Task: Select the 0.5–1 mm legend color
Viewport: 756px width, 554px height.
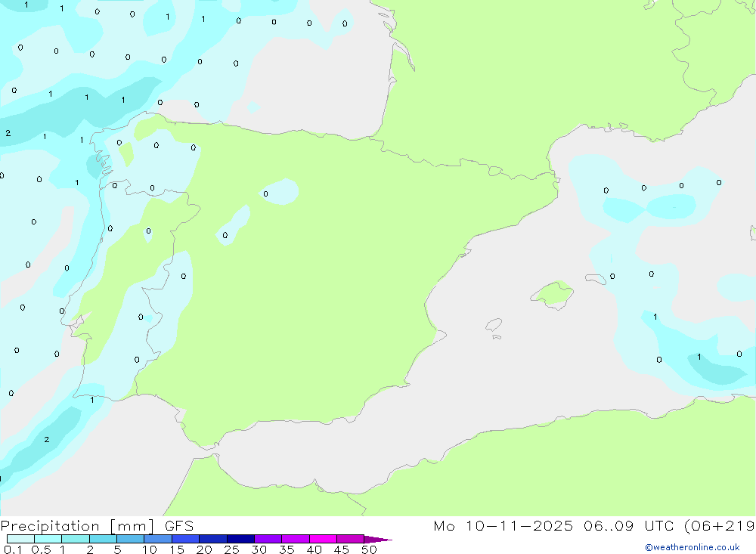Action: pos(48,539)
